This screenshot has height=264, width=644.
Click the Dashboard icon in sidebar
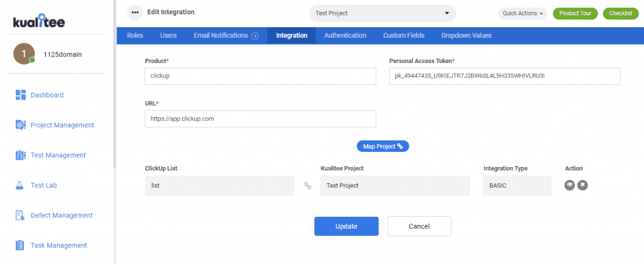pyautogui.click(x=21, y=95)
